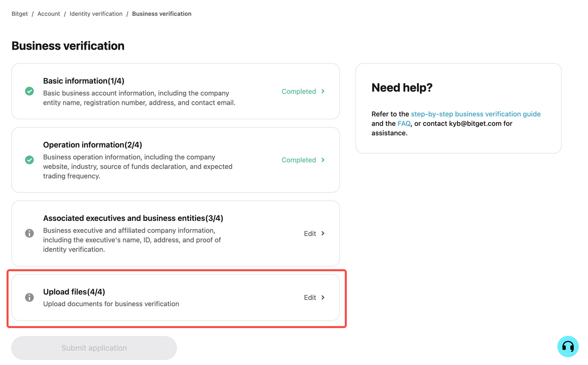Image resolution: width=588 pixels, height=365 pixels.
Task: Click the green checkmark beside Basic information
Action: coord(29,91)
